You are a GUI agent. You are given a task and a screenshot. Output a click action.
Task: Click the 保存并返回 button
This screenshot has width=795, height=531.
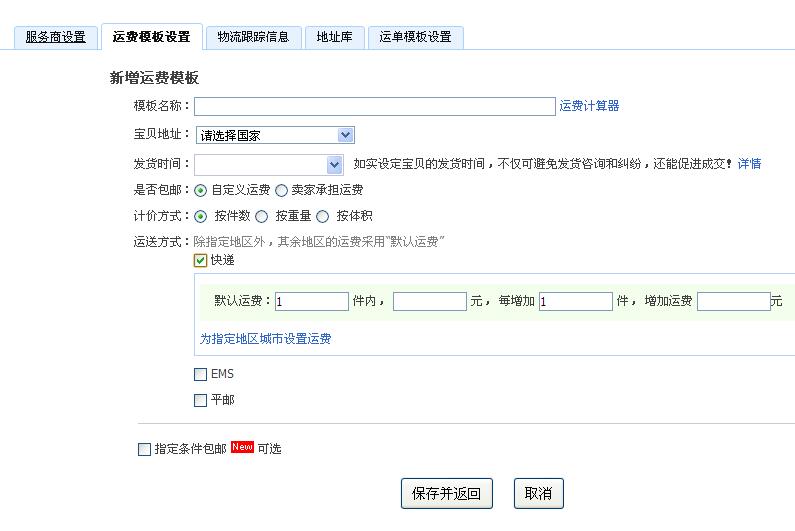(447, 493)
